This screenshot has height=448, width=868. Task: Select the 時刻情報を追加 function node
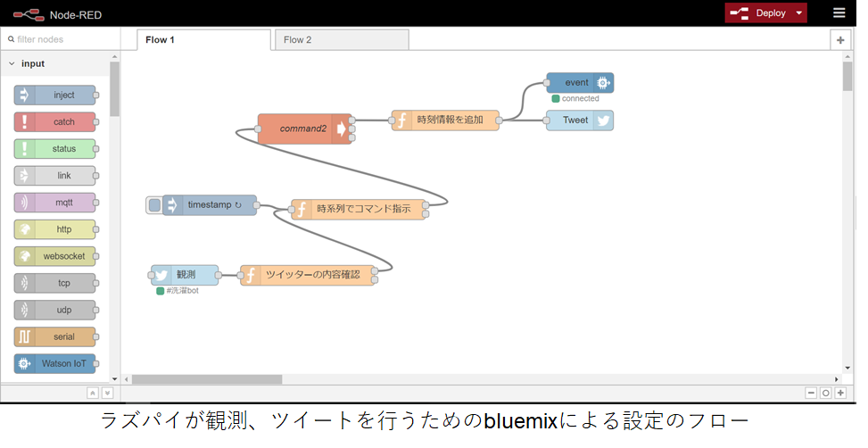(446, 120)
